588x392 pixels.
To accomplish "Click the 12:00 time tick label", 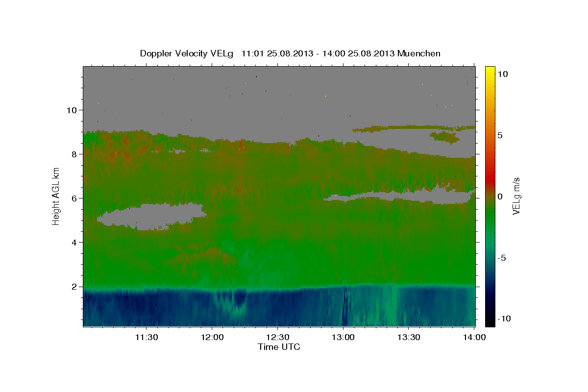I will coord(212,337).
